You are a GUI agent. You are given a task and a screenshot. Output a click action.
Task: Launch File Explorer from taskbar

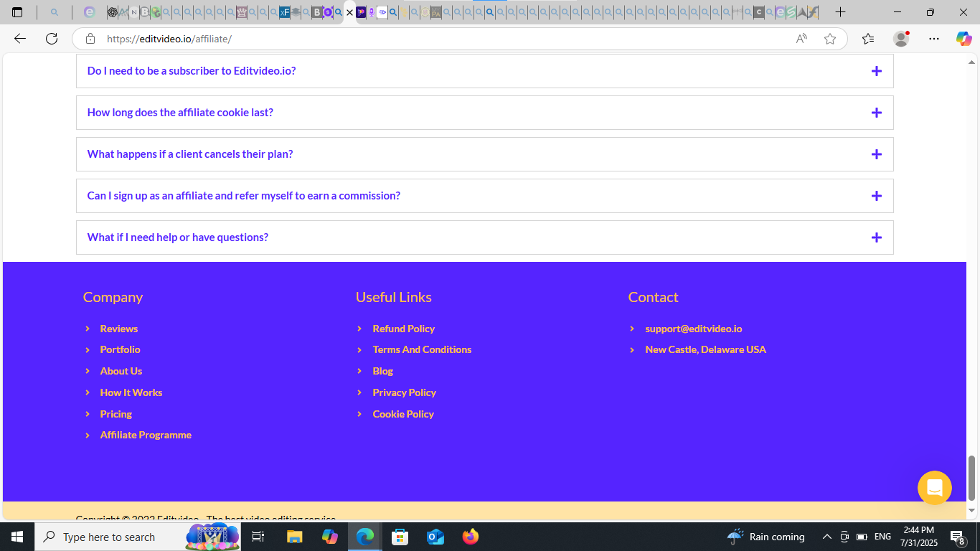click(294, 537)
